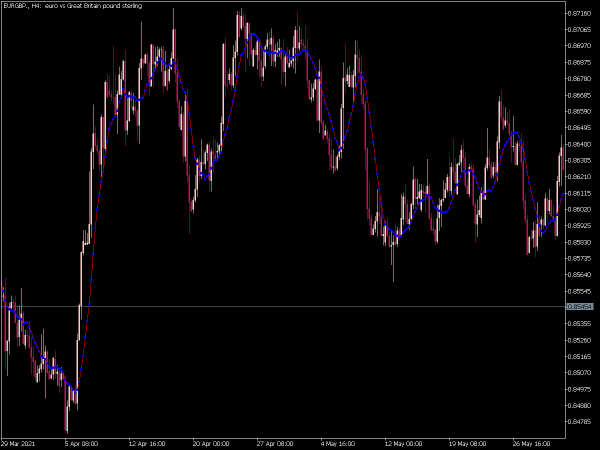Click the 19 May 08:00 time label
This screenshot has height=450, width=600.
[467, 444]
